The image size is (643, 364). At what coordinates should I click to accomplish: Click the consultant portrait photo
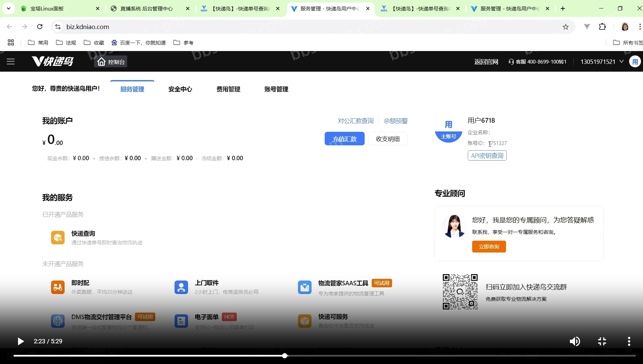point(454,226)
